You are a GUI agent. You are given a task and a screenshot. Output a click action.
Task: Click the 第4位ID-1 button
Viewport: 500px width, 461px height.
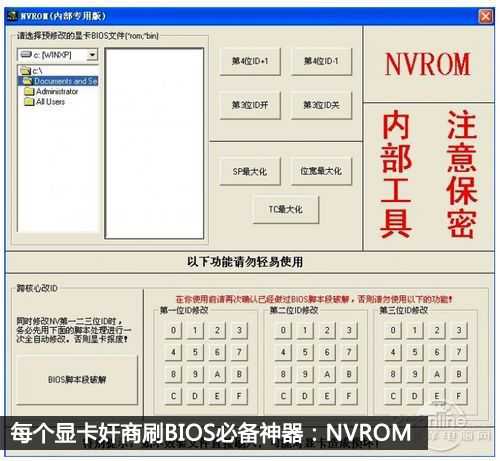pos(321,61)
